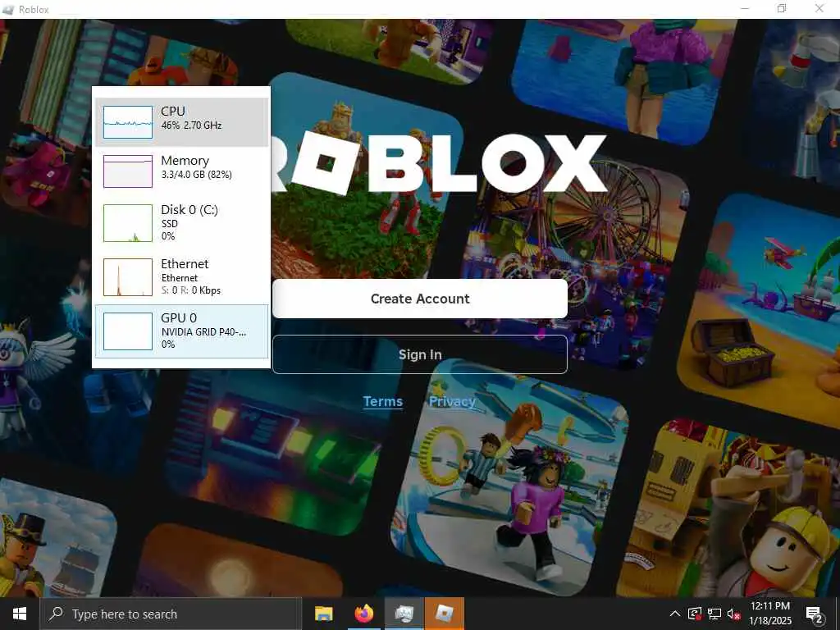The image size is (840, 630).
Task: Close the Roblox window
Action: point(819,8)
